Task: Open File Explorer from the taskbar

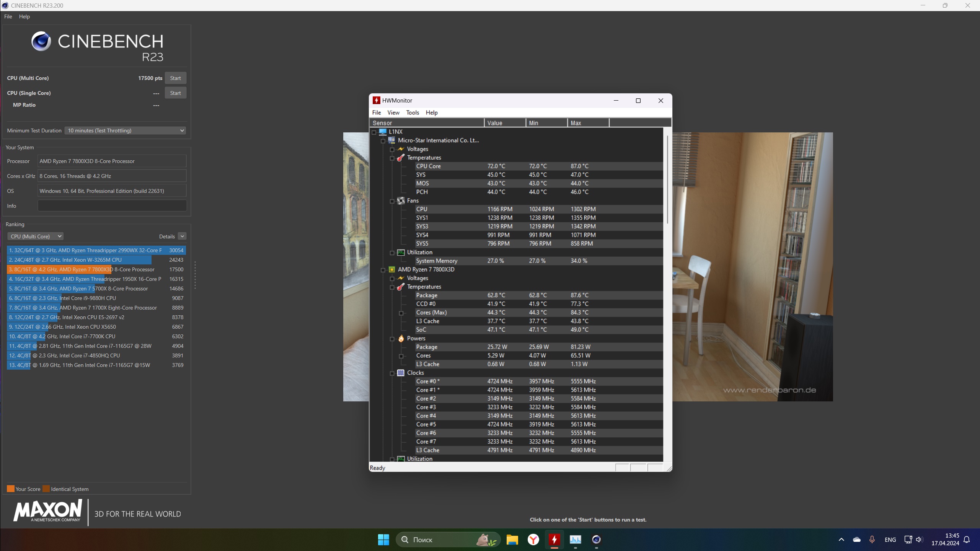Action: pyautogui.click(x=512, y=540)
